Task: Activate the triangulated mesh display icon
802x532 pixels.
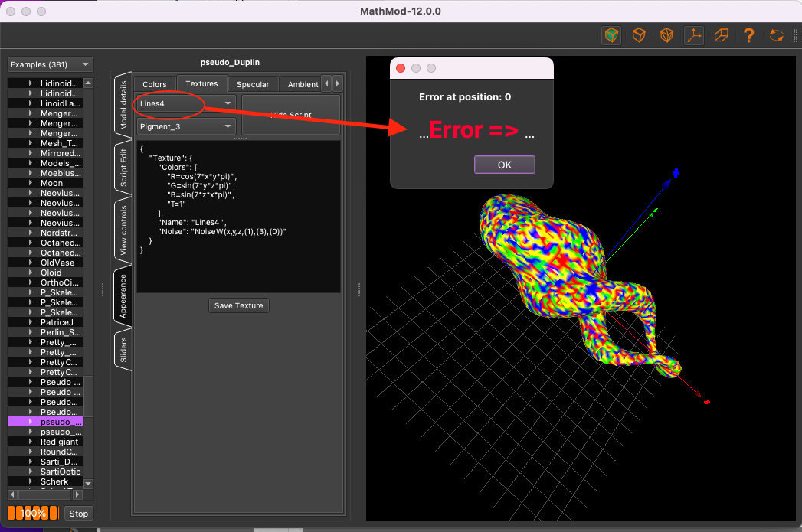Action: (666, 35)
